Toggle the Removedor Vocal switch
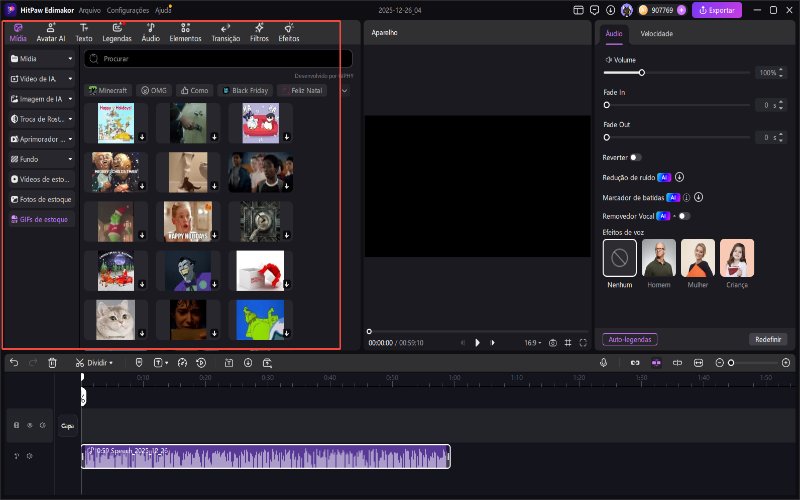Viewport: 800px width, 500px height. tap(684, 216)
